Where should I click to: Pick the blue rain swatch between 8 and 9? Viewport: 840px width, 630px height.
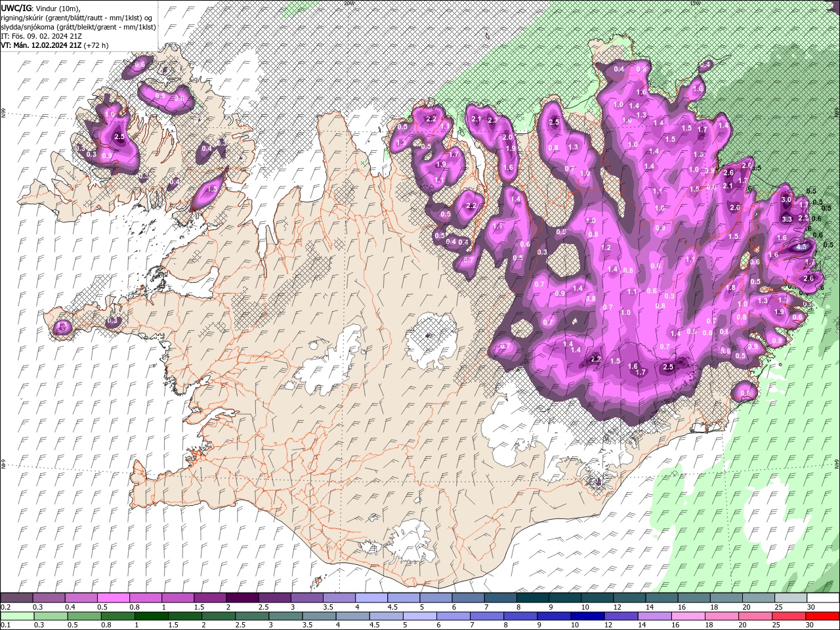pyautogui.click(x=520, y=616)
